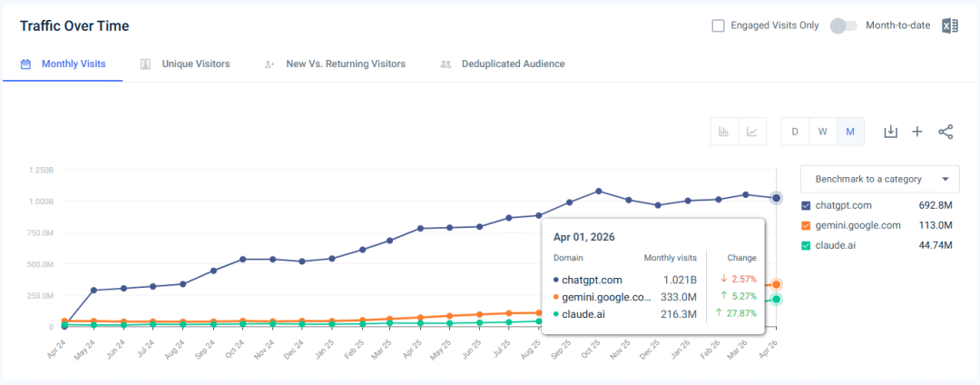Screen dimensions: 980x385
Task: Open the Deduplicated Audience tab
Action: (x=503, y=64)
